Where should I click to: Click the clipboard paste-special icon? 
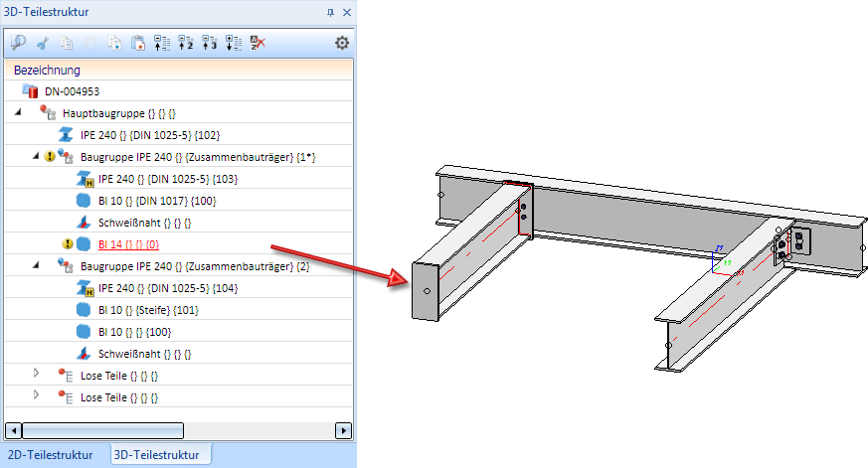pos(138,43)
